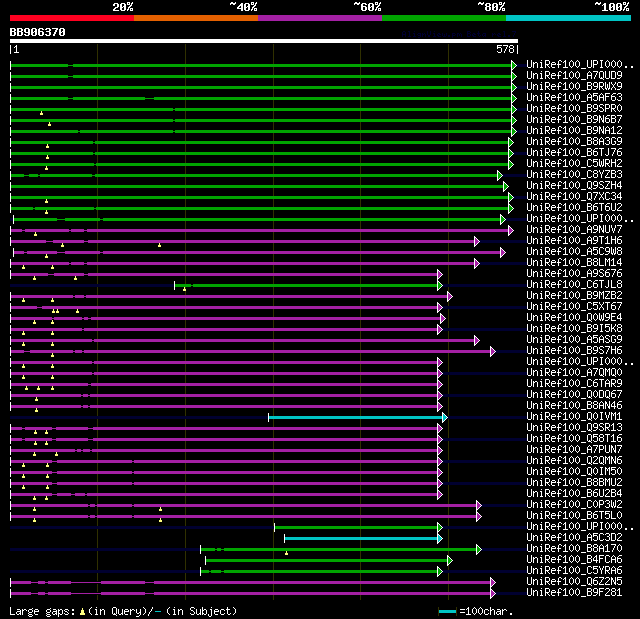This screenshot has width=640, height=619.
Task: Select the UniRef100_C0P3W2 label
Action: point(574,505)
